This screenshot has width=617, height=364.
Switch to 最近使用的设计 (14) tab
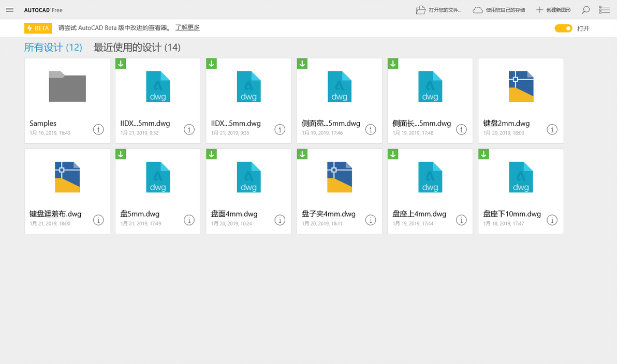[137, 48]
